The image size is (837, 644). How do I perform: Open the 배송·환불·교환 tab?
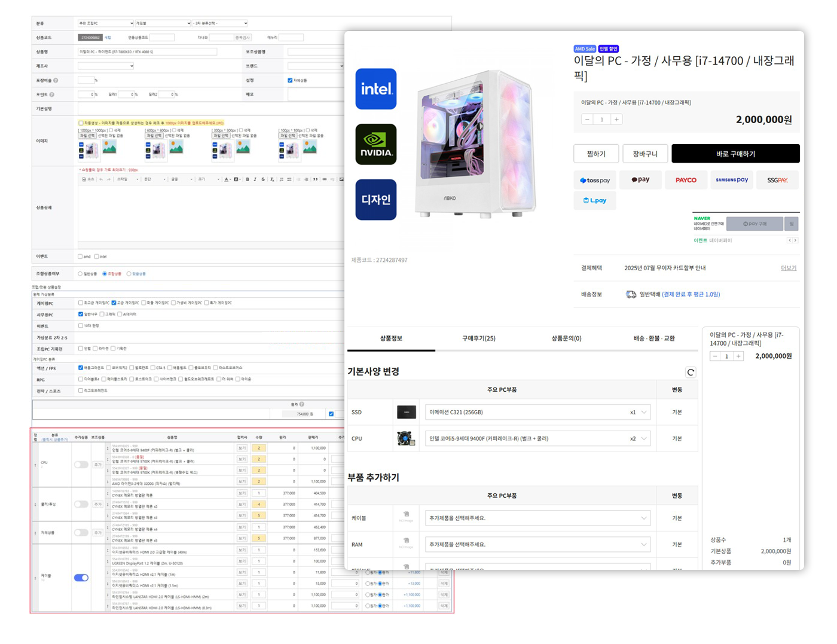654,338
